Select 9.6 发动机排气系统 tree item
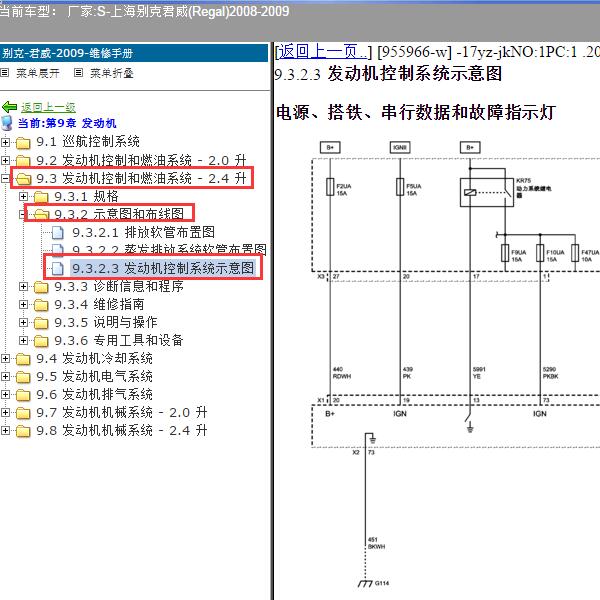This screenshot has height=600, width=600. tap(94, 394)
